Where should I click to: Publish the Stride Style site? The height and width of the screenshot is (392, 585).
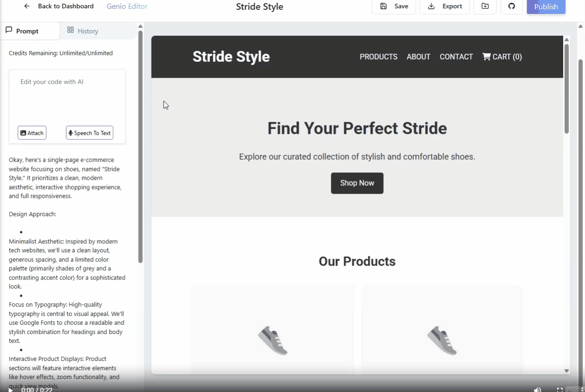[x=546, y=7]
